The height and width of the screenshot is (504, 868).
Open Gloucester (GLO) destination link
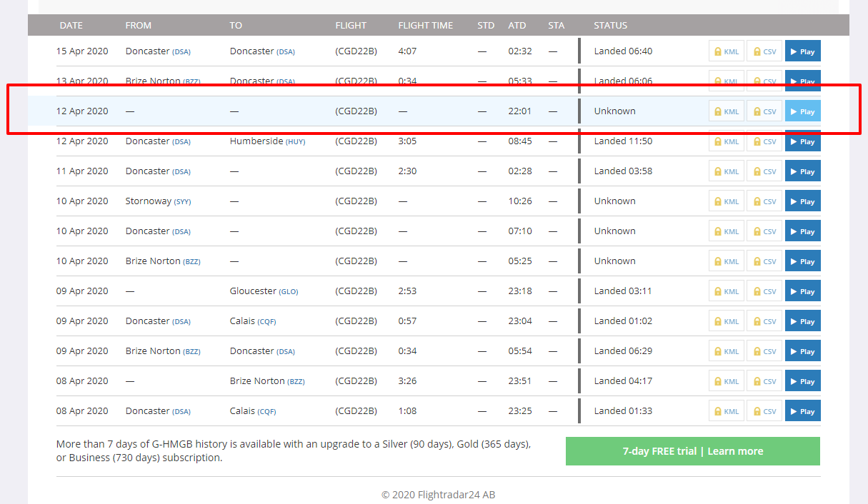coord(264,291)
